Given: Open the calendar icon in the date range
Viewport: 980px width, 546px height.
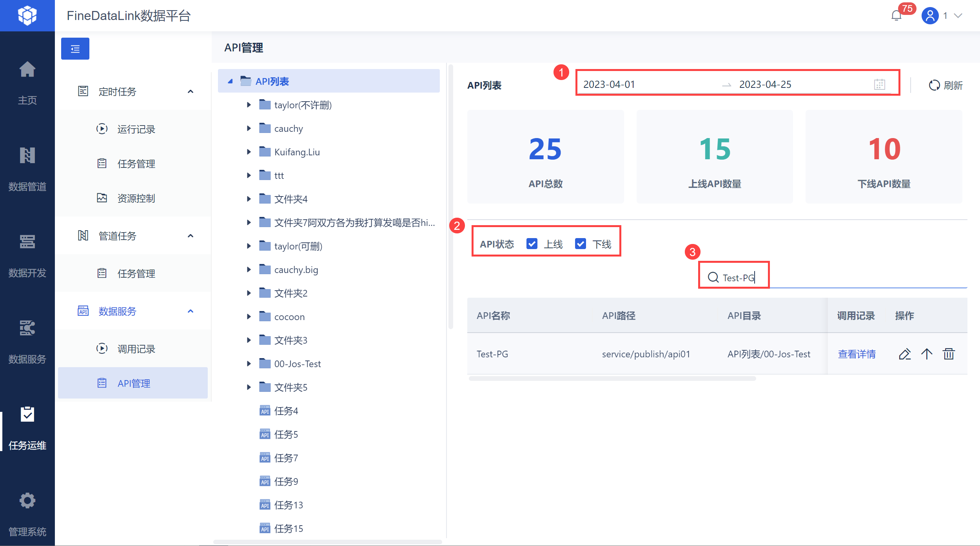Looking at the screenshot, I should tap(880, 84).
